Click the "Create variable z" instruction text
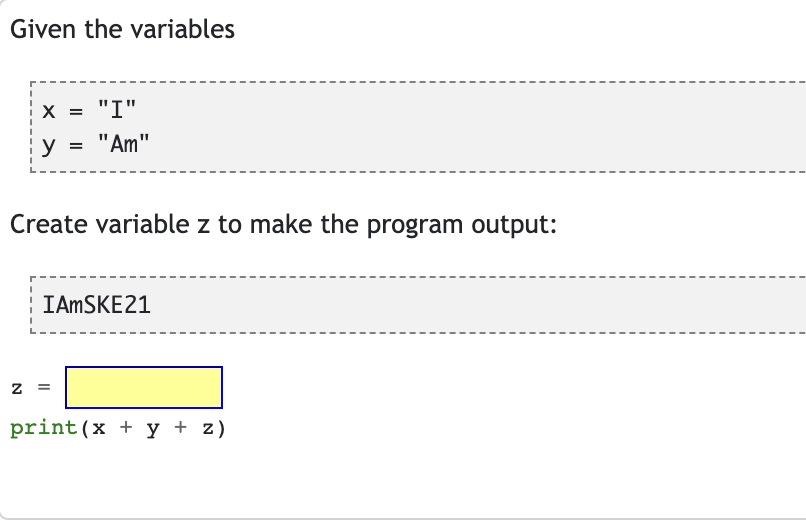 tap(282, 224)
